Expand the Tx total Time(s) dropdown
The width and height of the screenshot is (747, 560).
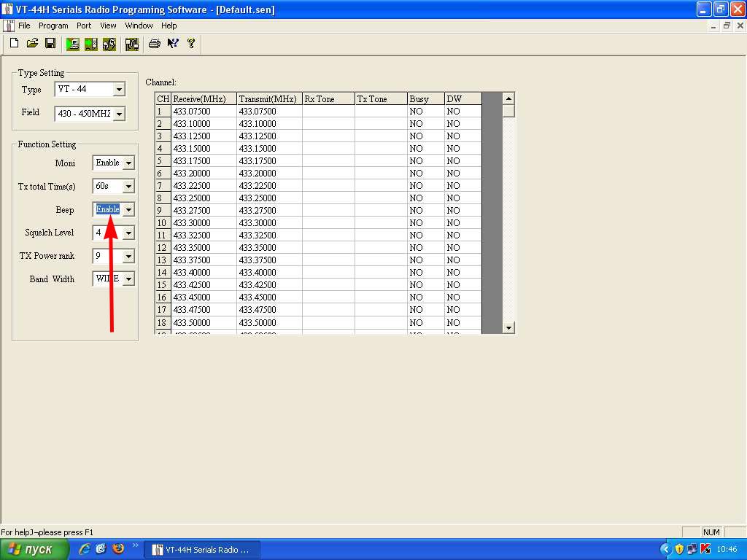[x=128, y=186]
